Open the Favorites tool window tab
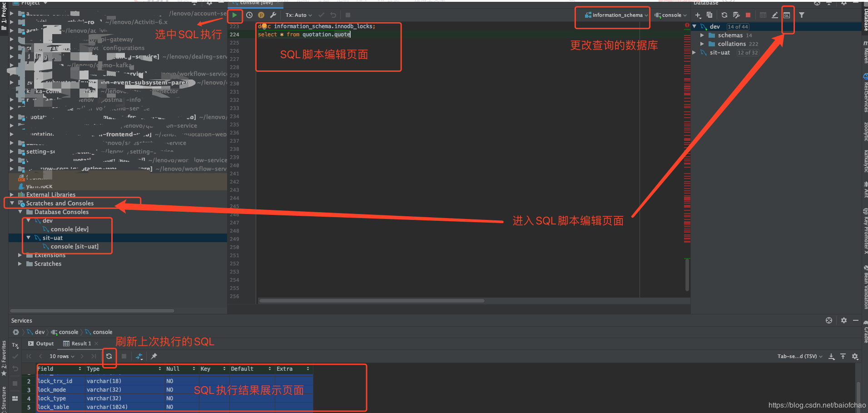 click(4, 358)
